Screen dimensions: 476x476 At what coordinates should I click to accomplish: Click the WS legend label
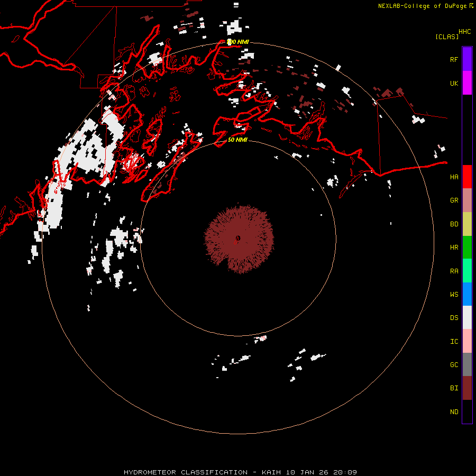coord(454,295)
